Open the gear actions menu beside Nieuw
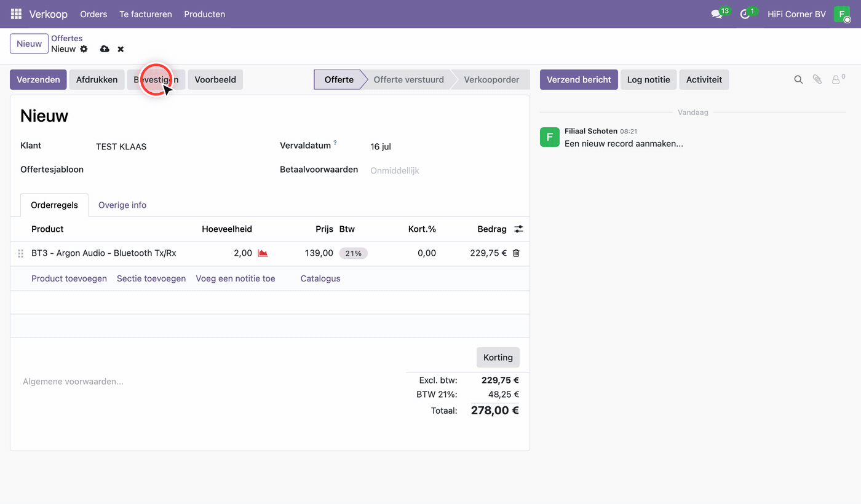This screenshot has height=504, width=861. pyautogui.click(x=84, y=49)
